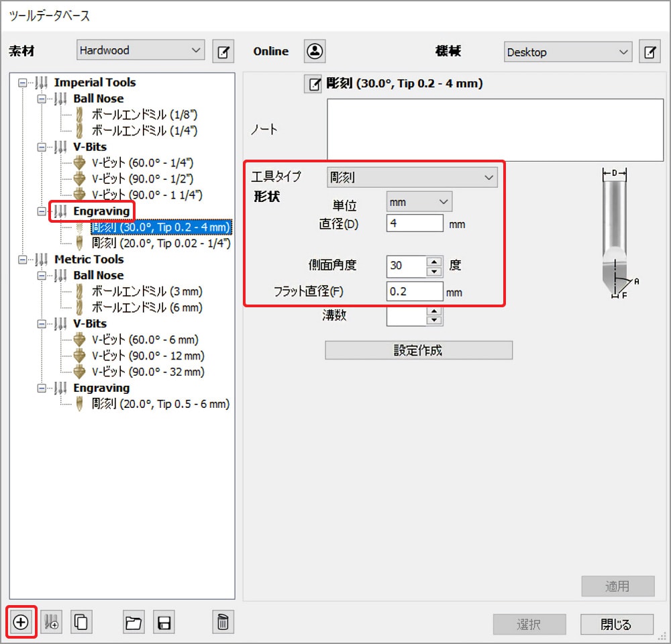This screenshot has height=644, width=671.
Task: Select ボールエンドミル (6 mm) in the tree
Action: pos(146,308)
